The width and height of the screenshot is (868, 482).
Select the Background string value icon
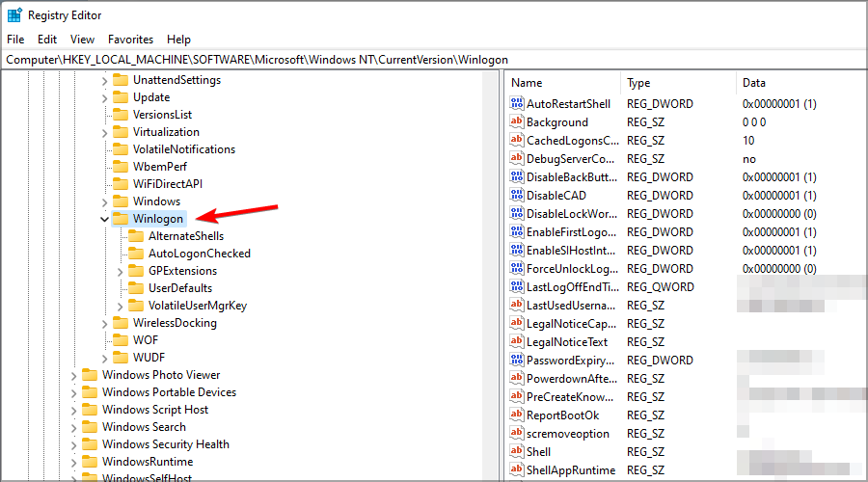tap(517, 121)
